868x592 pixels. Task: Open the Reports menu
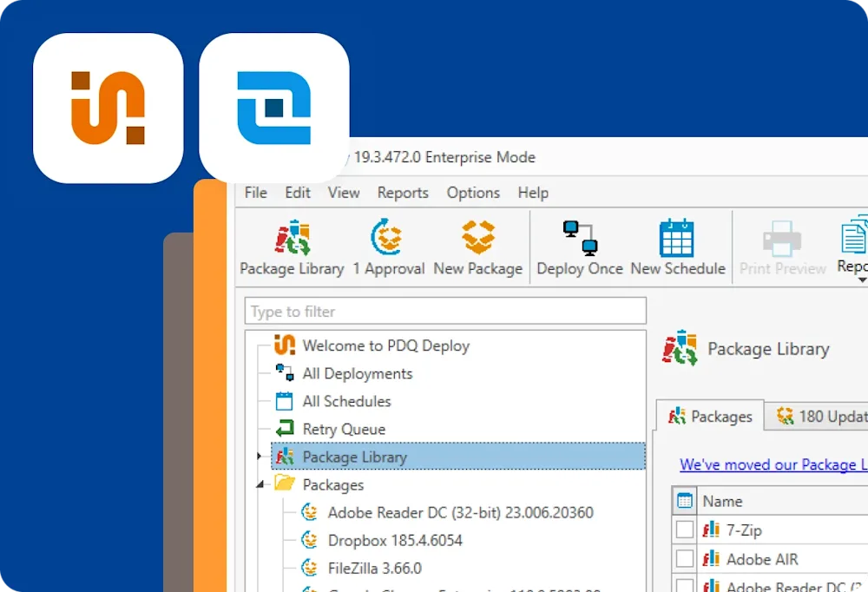point(403,193)
